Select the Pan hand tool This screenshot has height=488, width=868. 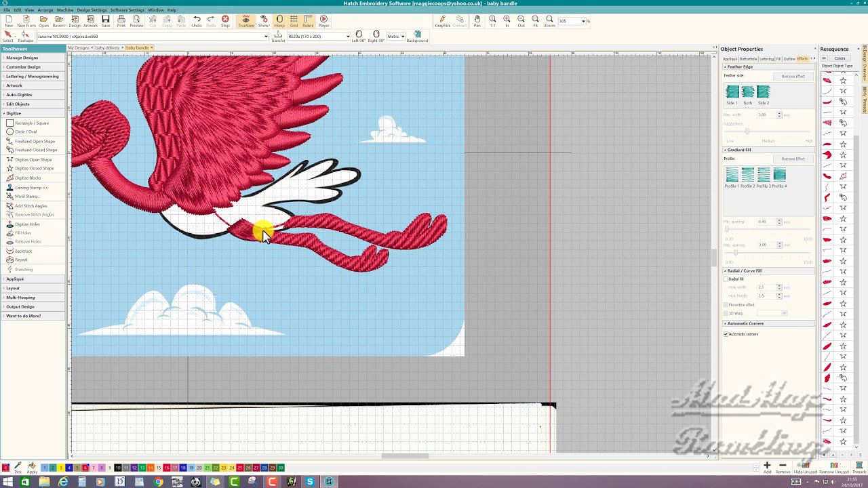point(477,20)
